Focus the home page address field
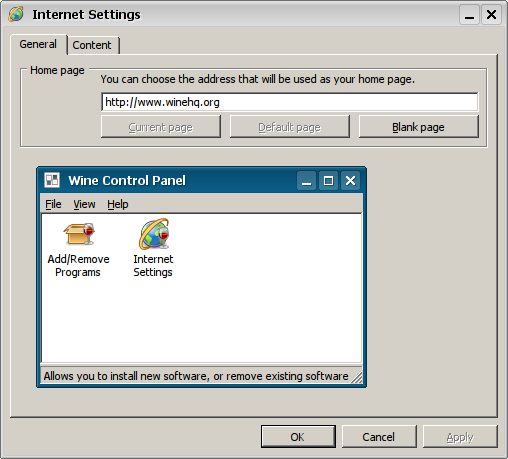This screenshot has height=459, width=508. click(x=289, y=102)
